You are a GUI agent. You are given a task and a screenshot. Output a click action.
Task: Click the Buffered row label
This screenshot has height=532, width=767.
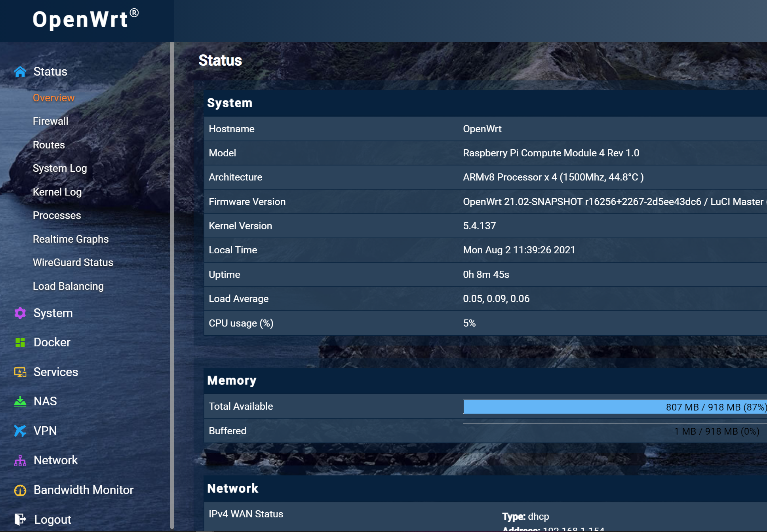coord(227,431)
